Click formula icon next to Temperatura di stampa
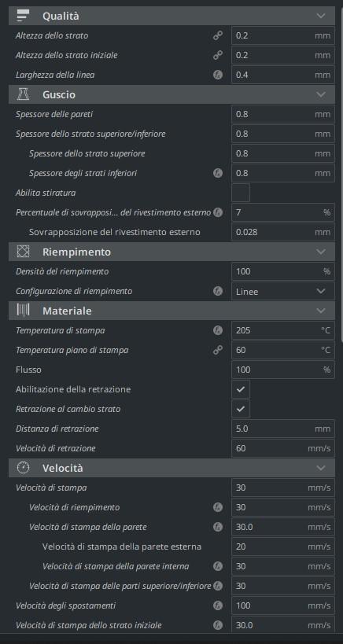Viewport: 343px width, 644px height. point(218,330)
